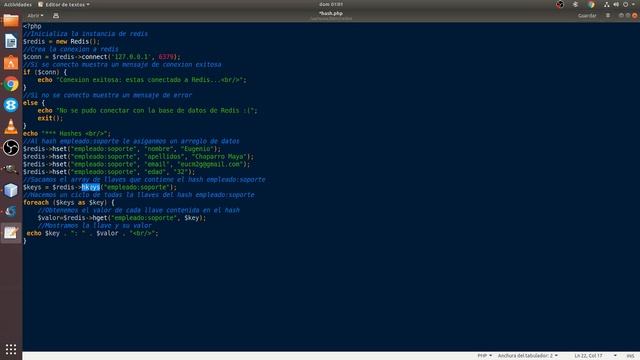Click the OBS tray indicator in top bar
The height and width of the screenshot is (360, 640).
[x=560, y=4]
